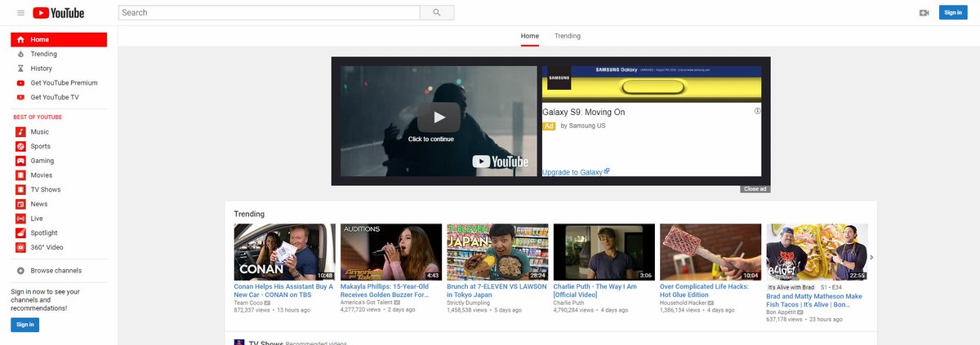Click the Trending section heading

[249, 214]
